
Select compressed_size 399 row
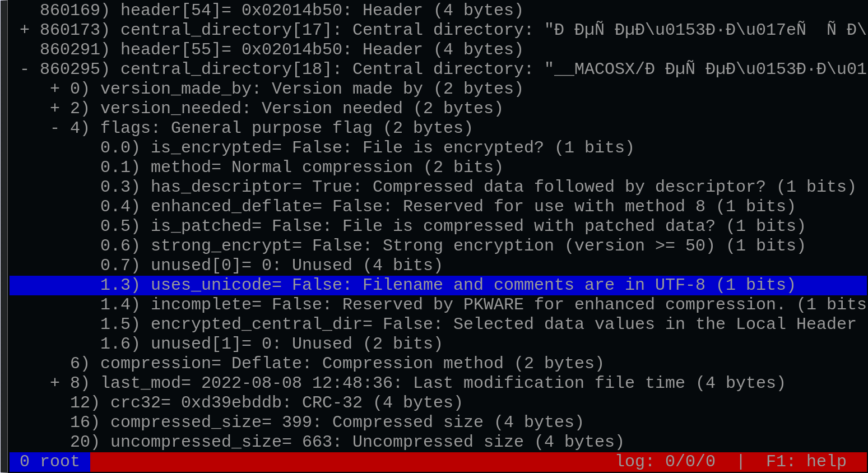click(438, 422)
